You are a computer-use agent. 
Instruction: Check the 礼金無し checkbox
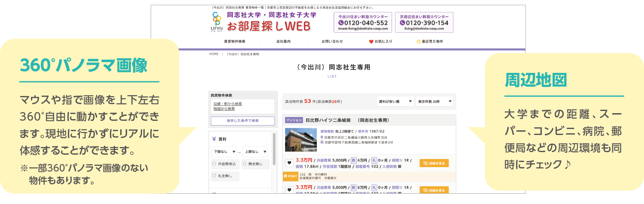(214, 176)
